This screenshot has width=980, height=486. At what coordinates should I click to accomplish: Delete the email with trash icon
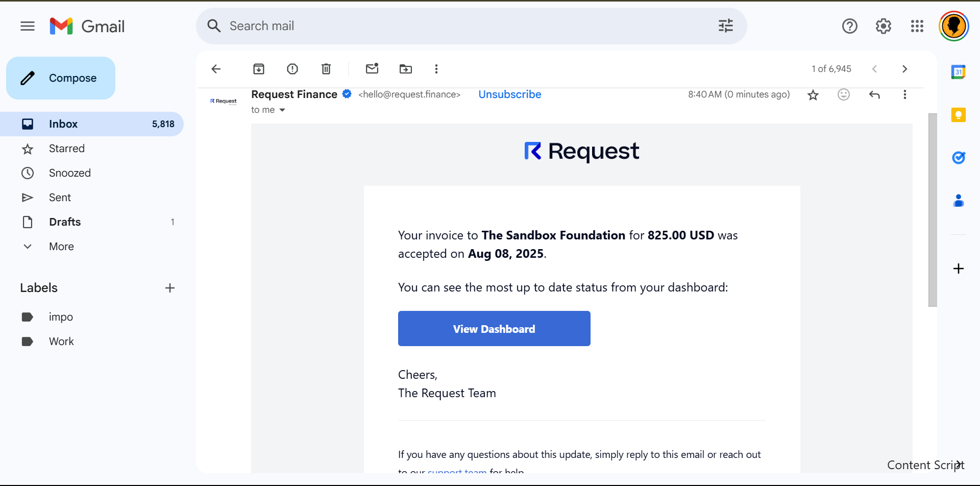[x=326, y=69]
